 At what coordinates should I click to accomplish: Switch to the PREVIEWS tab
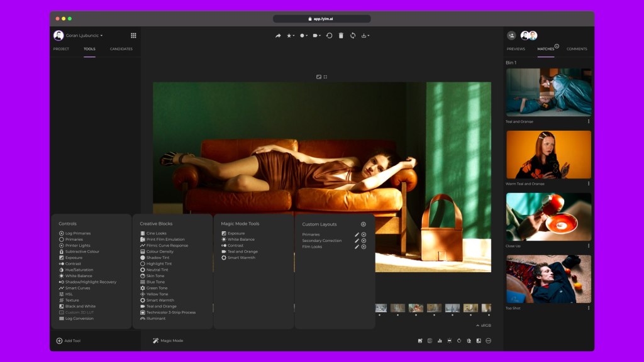pos(516,49)
